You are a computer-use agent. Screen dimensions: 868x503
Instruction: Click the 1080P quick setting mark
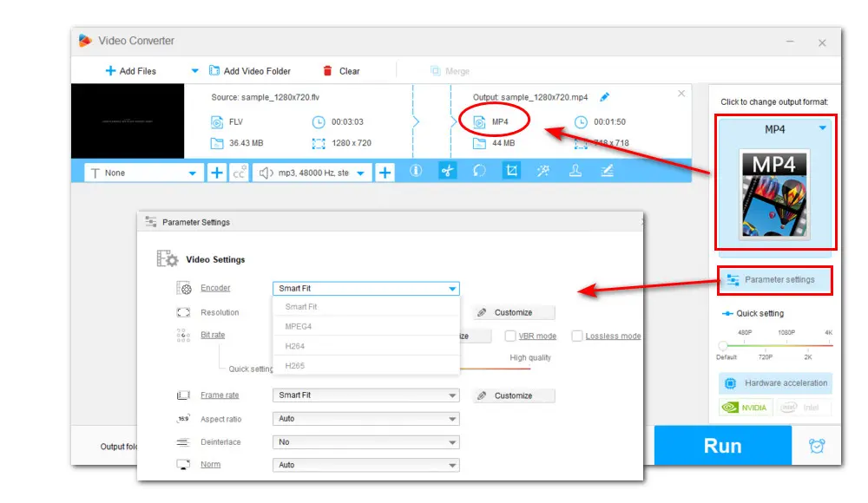pyautogui.click(x=786, y=332)
